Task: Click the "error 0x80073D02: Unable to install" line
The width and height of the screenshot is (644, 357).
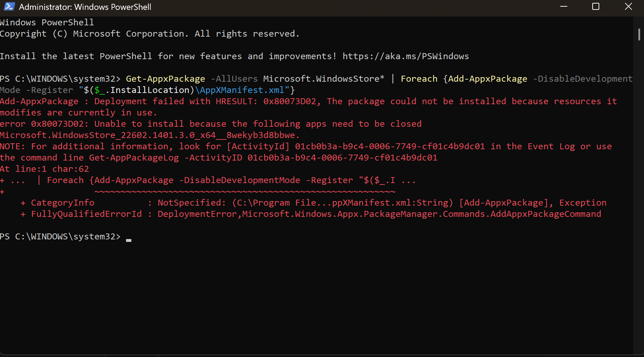Action: (211, 124)
